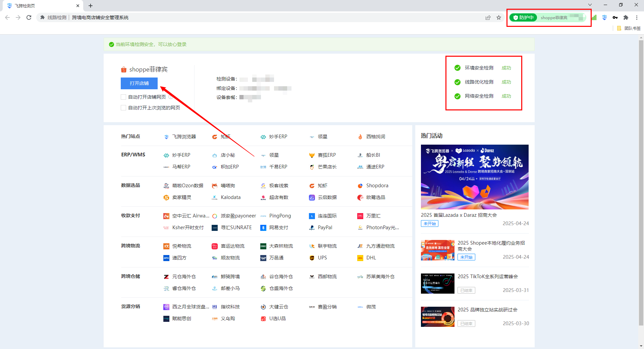
Task: Open the Shopdora data selection link
Action: [x=377, y=186]
